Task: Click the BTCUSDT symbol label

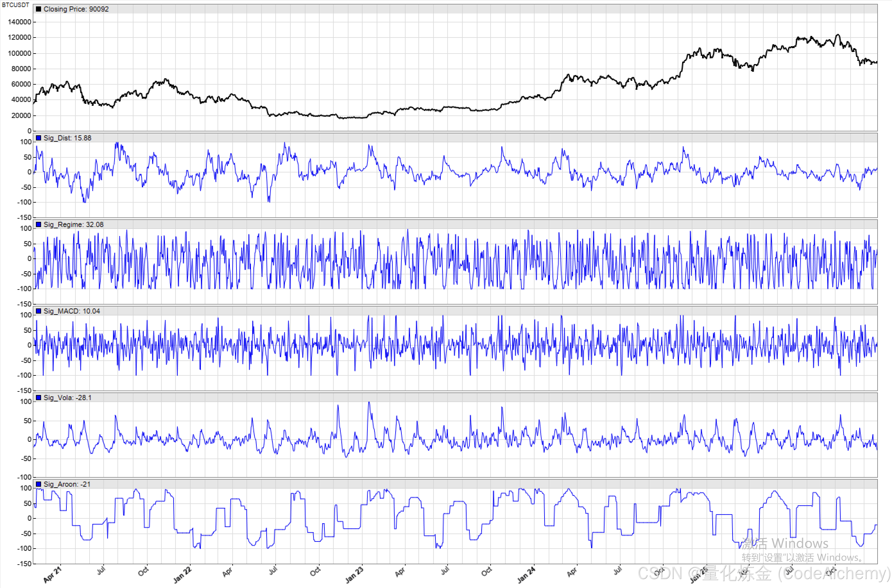Action: pyautogui.click(x=15, y=5)
